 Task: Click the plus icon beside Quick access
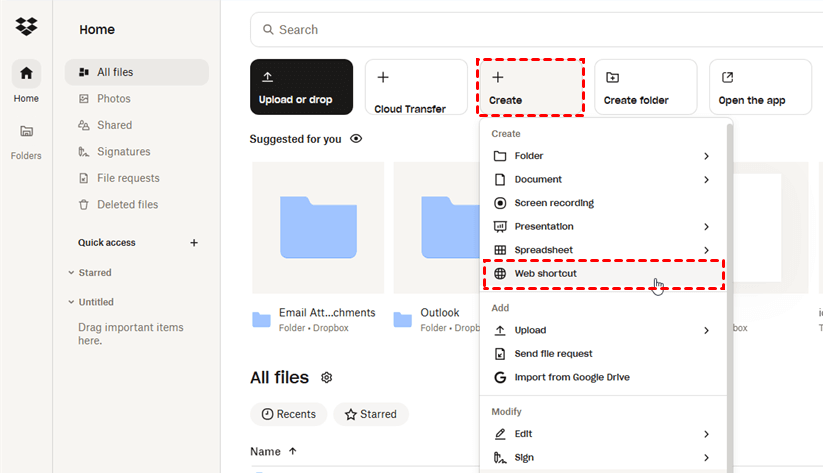pos(194,243)
